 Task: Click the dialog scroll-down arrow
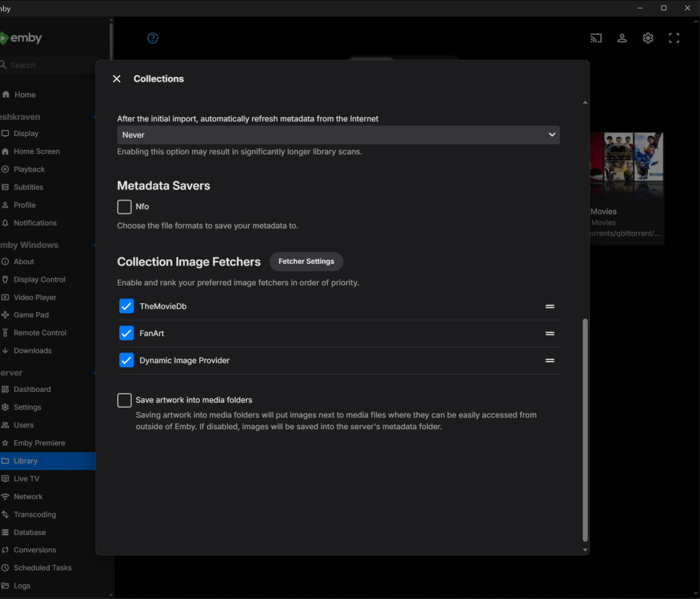pyautogui.click(x=585, y=550)
